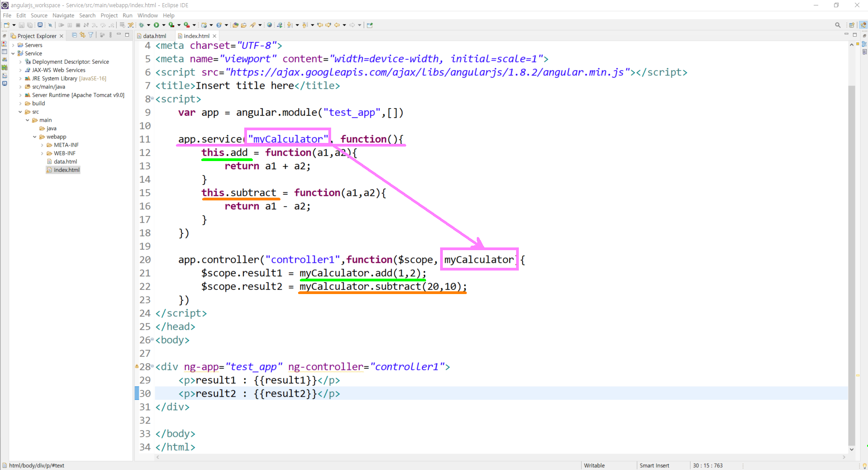Open the Help menu
The width and height of the screenshot is (868, 470).
click(x=169, y=15)
